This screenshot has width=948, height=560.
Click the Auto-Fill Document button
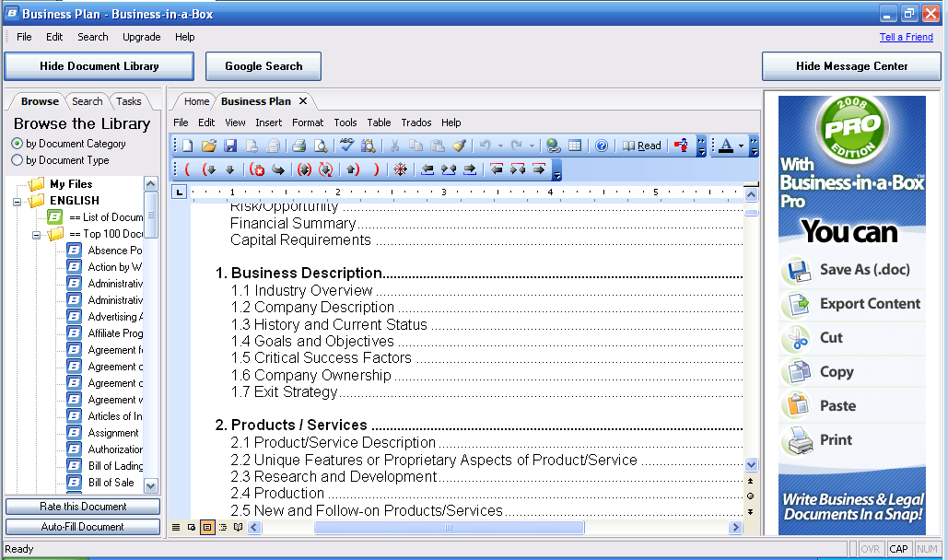pos(83,527)
